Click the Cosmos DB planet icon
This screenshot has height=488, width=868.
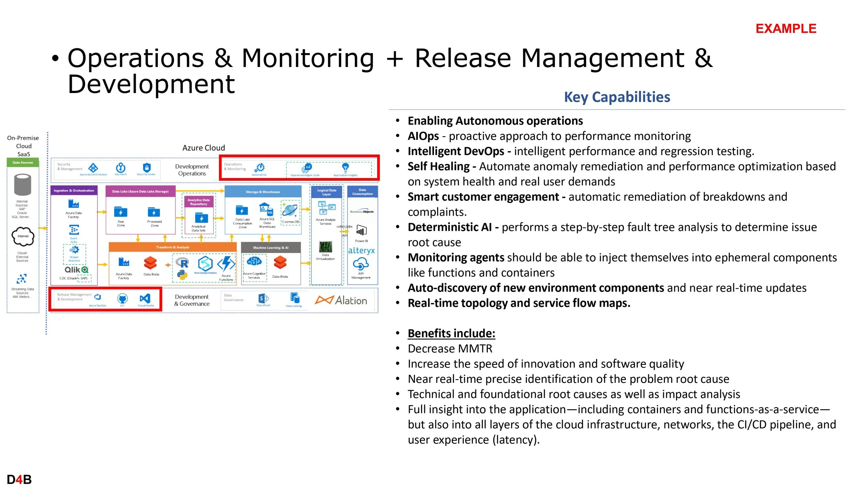(290, 210)
